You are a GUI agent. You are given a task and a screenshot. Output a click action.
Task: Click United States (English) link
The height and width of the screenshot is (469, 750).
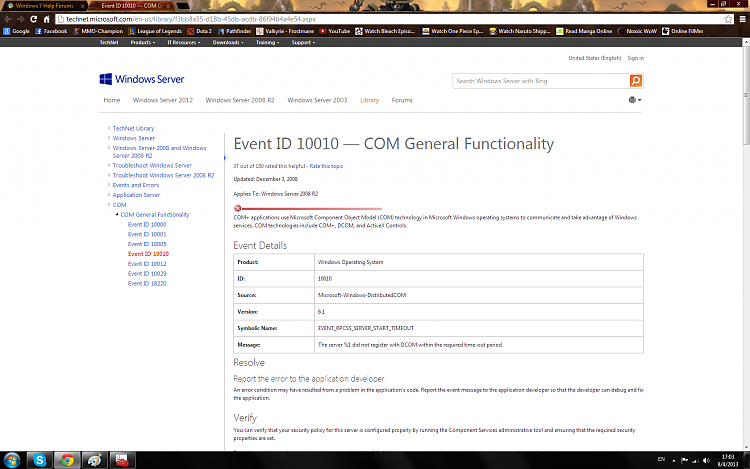pyautogui.click(x=595, y=58)
